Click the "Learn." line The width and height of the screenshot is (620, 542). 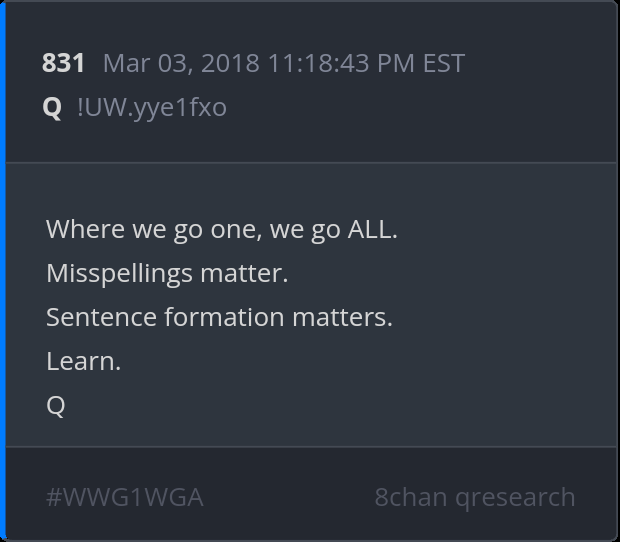(83, 361)
